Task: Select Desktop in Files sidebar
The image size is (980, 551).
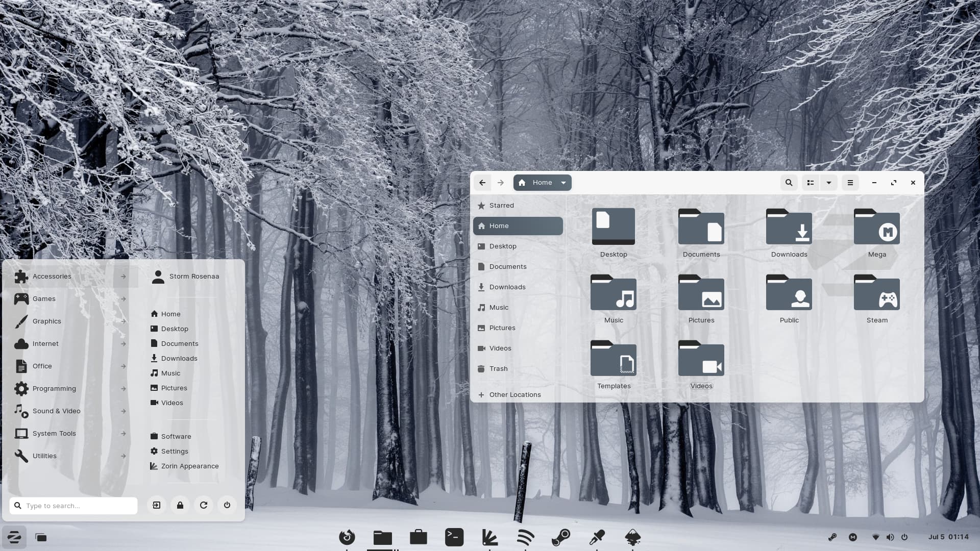Action: coord(518,246)
